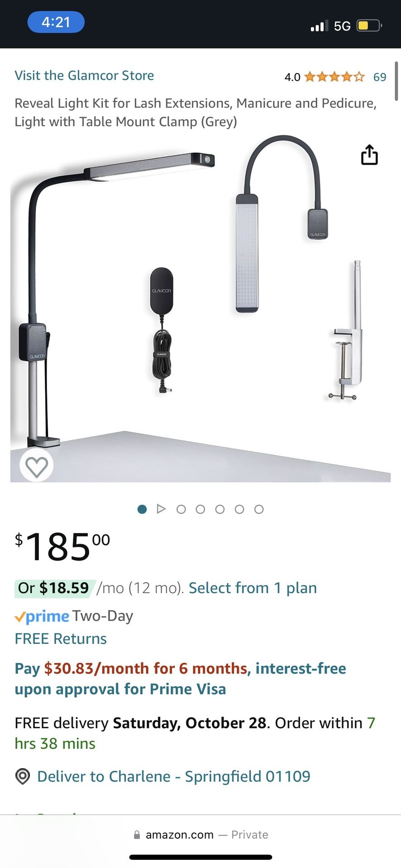Play the product video from the carousel indicator

(161, 509)
